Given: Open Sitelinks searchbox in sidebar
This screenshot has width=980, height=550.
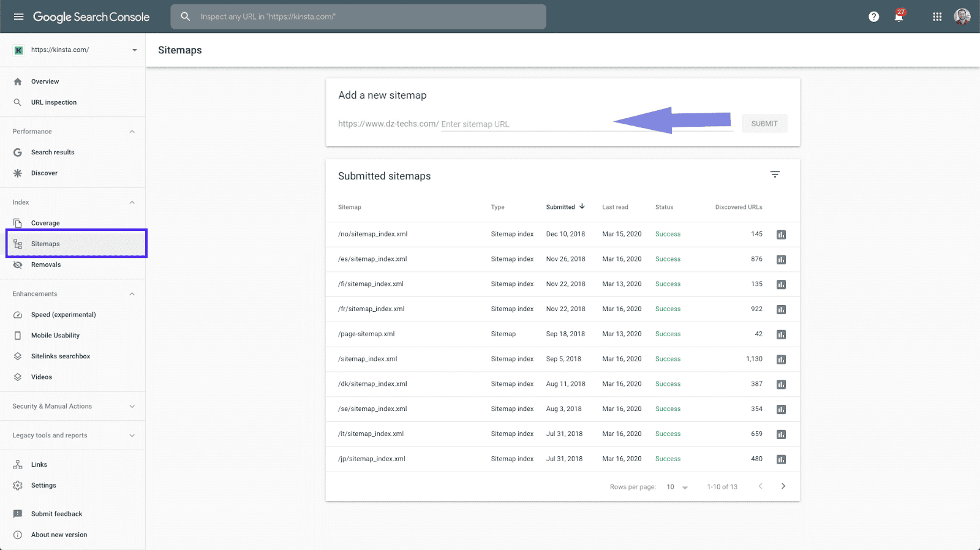Looking at the screenshot, I should click(61, 356).
